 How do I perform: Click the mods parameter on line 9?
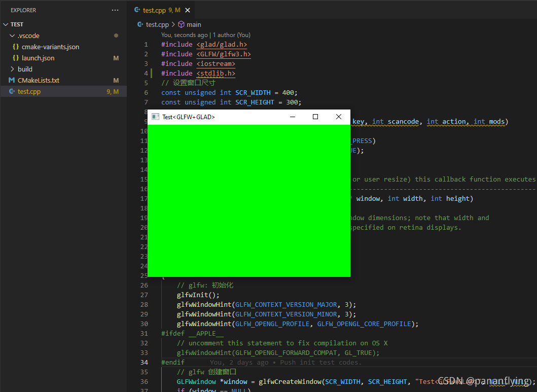pyautogui.click(x=496, y=122)
